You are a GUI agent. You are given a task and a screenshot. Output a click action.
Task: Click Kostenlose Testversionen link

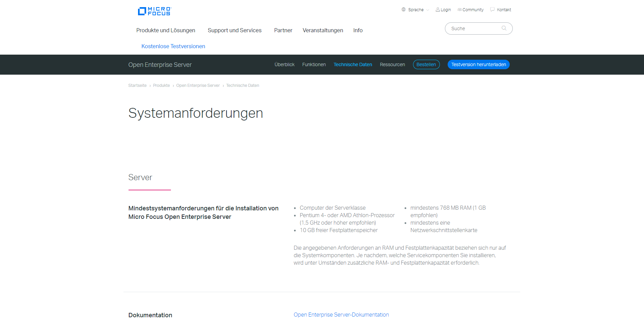173,46
